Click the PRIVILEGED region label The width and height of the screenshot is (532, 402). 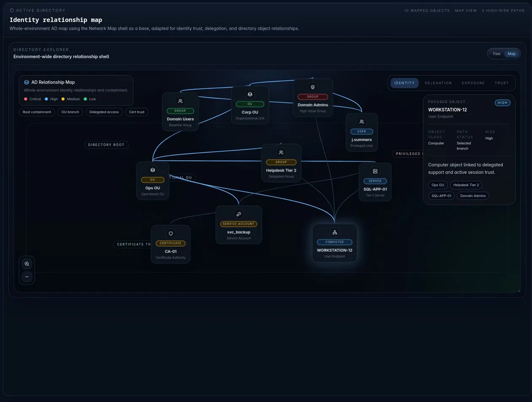(408, 154)
